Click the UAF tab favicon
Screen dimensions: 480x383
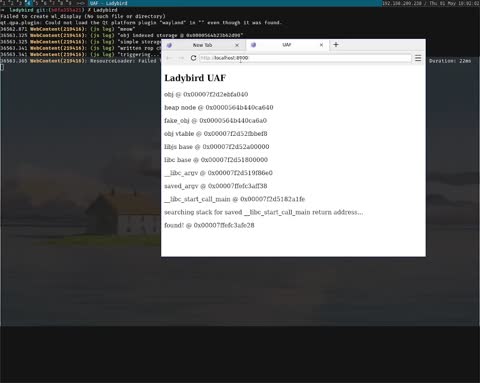coord(253,45)
